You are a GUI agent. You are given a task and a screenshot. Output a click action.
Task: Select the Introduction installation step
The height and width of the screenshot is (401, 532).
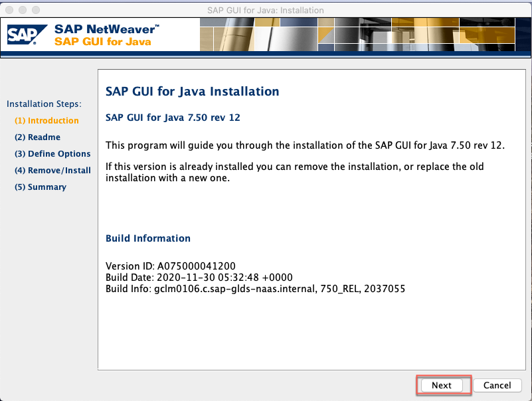pyautogui.click(x=45, y=120)
